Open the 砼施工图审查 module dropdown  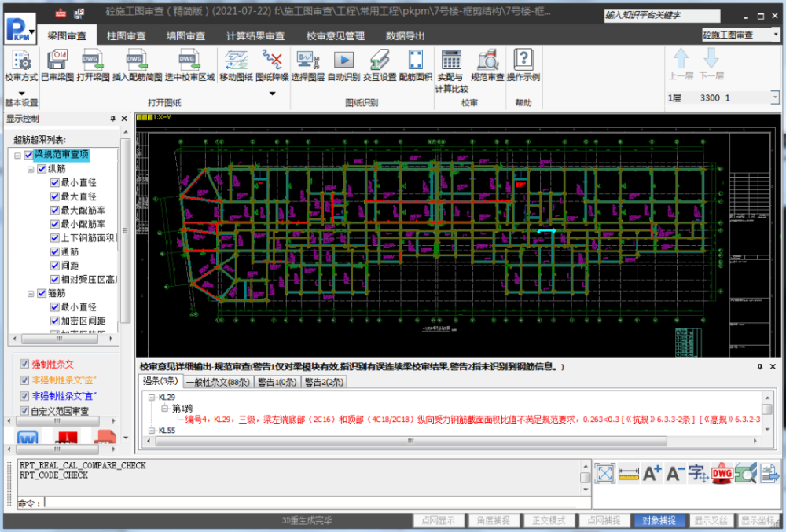point(776,35)
